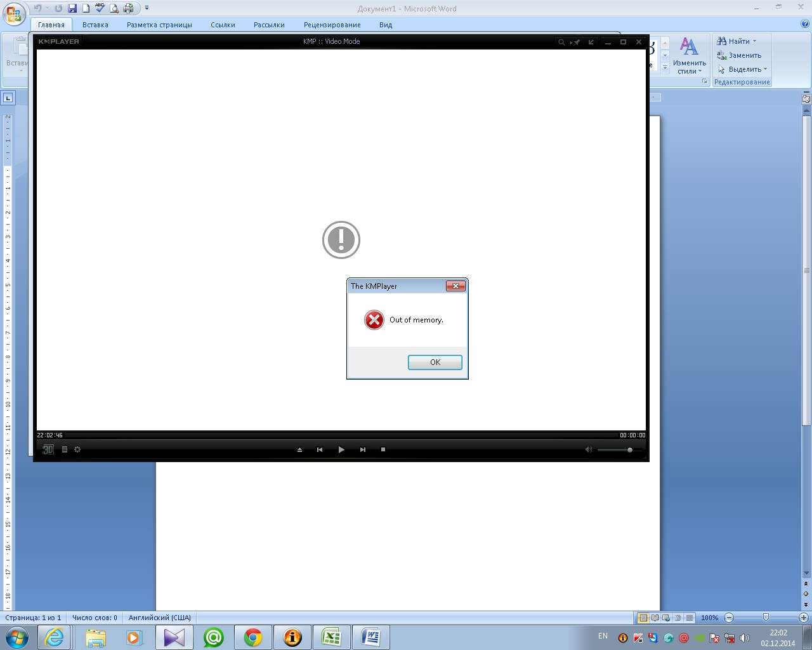Skip to previous track in KMPlayer
Image resolution: width=812 pixels, height=650 pixels.
[x=320, y=449]
